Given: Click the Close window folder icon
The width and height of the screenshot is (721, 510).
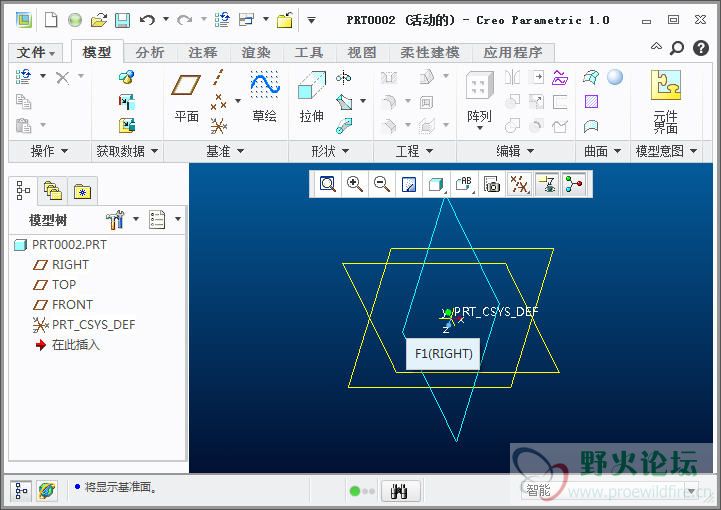Looking at the screenshot, I should [x=285, y=20].
